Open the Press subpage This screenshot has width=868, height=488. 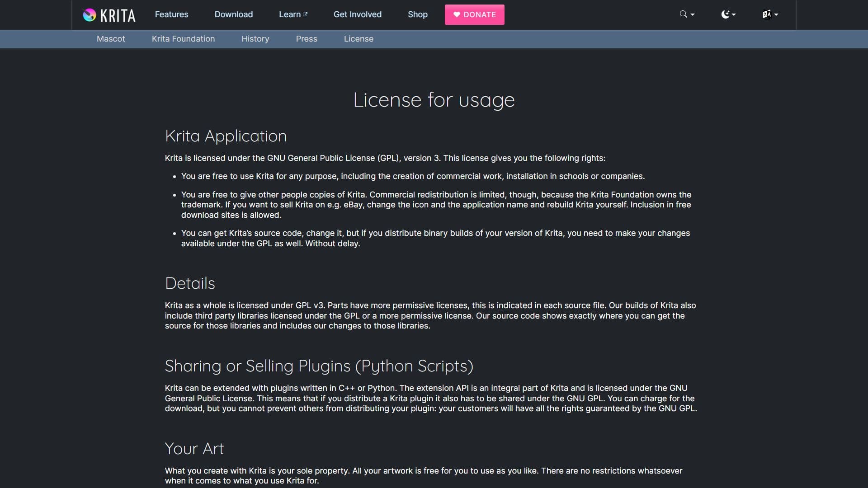(306, 39)
